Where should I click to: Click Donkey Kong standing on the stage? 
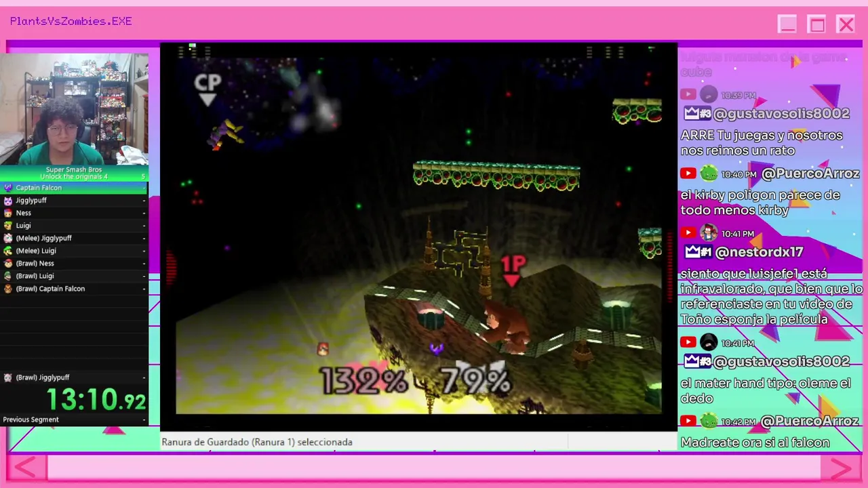click(x=505, y=327)
